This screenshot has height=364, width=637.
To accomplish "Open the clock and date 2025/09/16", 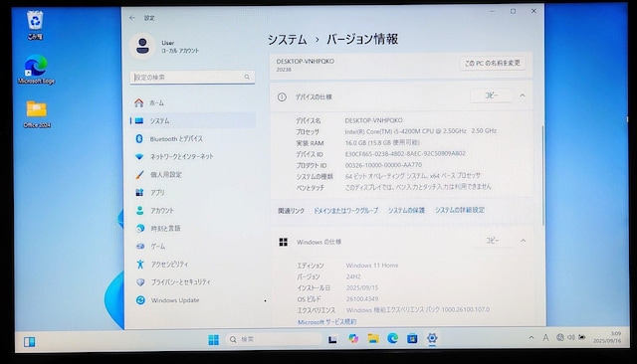I will pyautogui.click(x=607, y=337).
